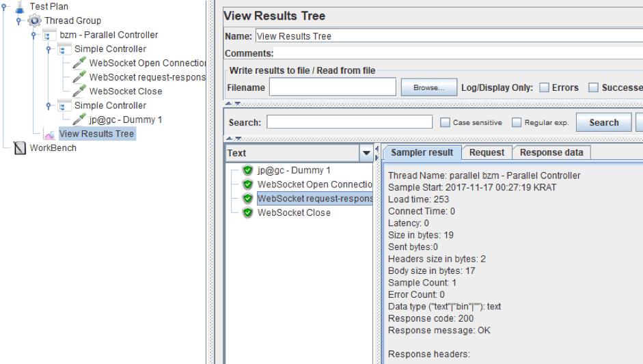Collapse the file panel divider arrows above Search

[x=233, y=104]
